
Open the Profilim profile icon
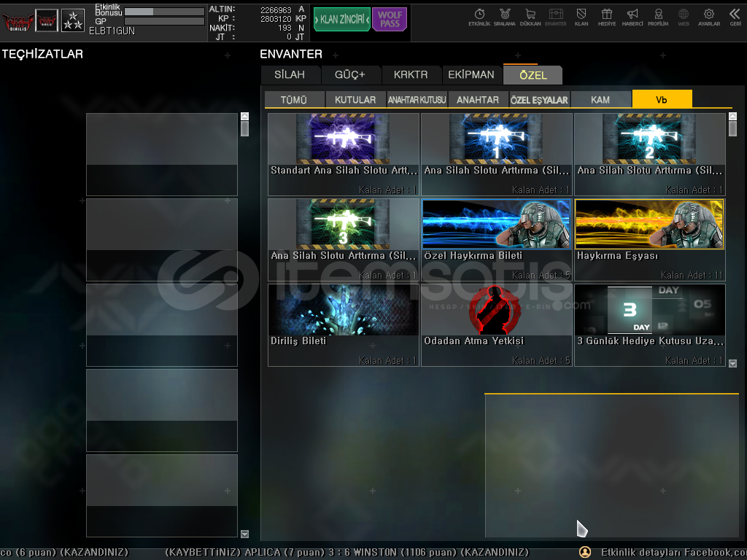[x=658, y=15]
